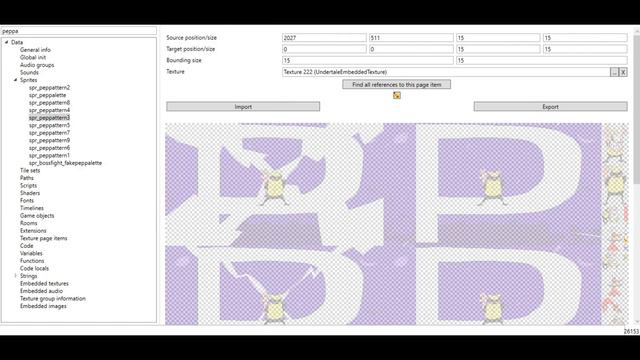Open Variables tree item
This screenshot has height=360, width=640.
(x=31, y=253)
